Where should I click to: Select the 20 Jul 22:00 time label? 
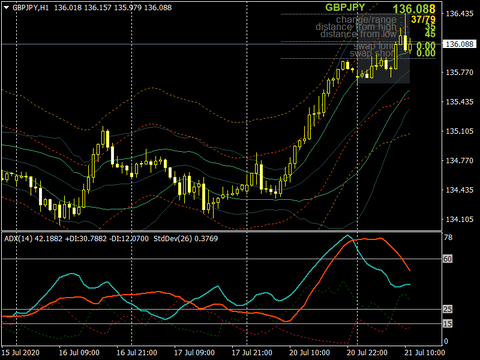[x=367, y=353]
